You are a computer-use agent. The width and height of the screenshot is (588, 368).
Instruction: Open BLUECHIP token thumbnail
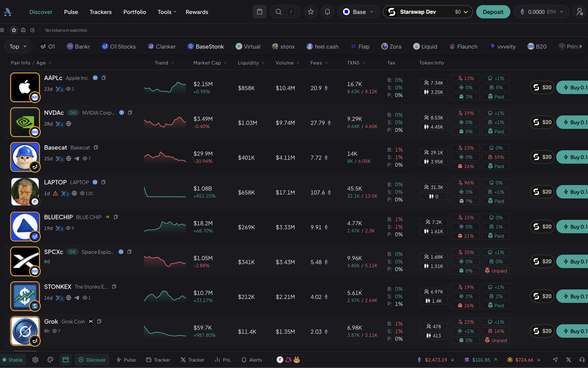pyautogui.click(x=25, y=227)
